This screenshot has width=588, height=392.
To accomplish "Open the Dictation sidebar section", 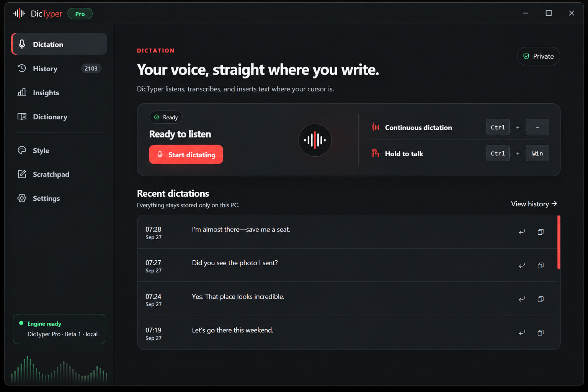I will tap(59, 44).
